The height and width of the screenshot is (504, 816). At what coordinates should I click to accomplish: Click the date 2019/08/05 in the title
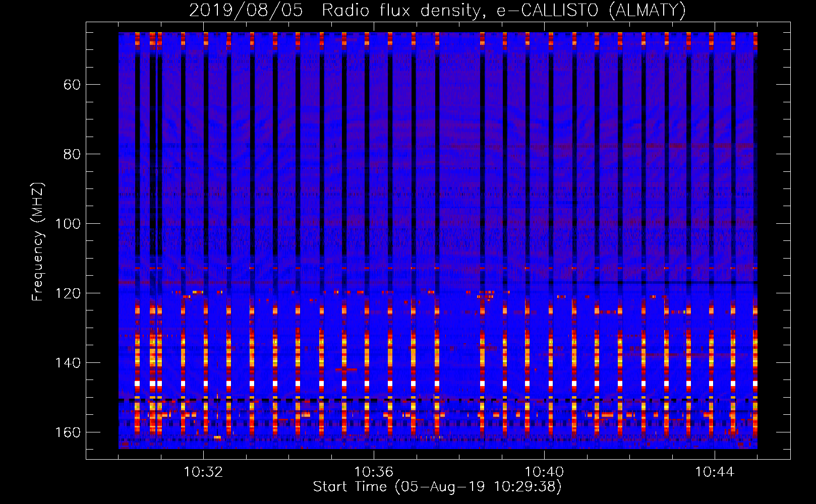click(246, 11)
